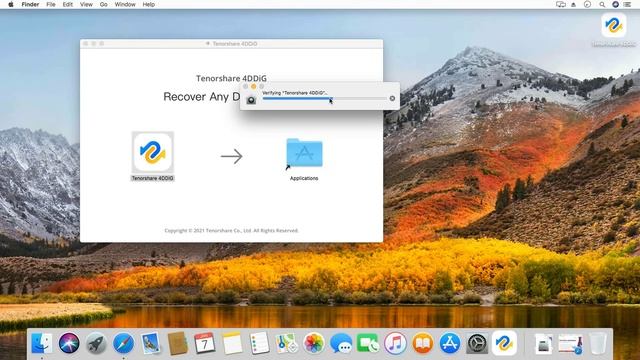Click the Siri icon in the menu bar
This screenshot has height=360, width=640.
pos(616,4)
